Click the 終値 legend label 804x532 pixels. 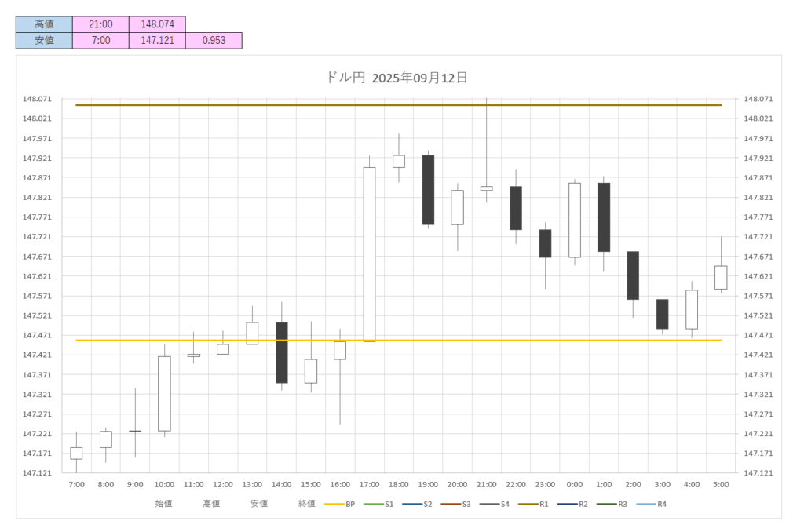(x=307, y=504)
